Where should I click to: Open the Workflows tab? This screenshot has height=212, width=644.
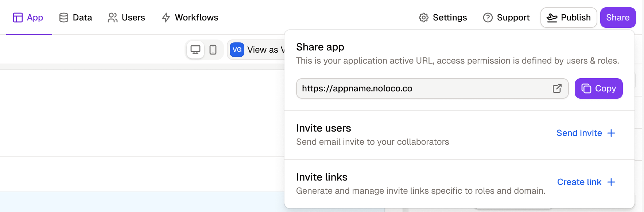(190, 18)
